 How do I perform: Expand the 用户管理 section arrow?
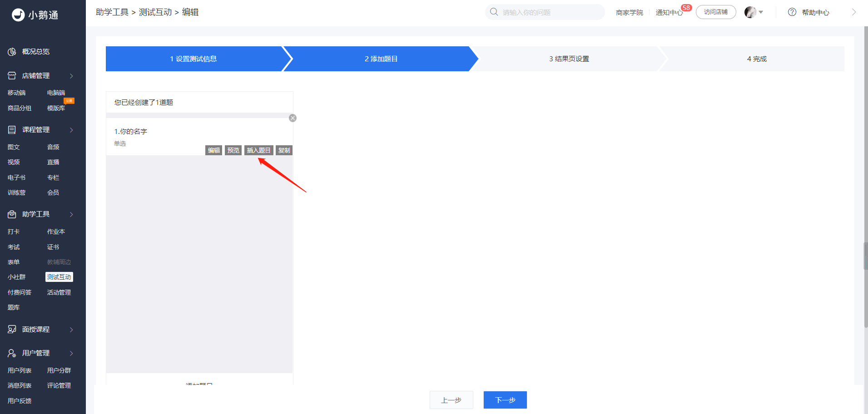point(71,353)
